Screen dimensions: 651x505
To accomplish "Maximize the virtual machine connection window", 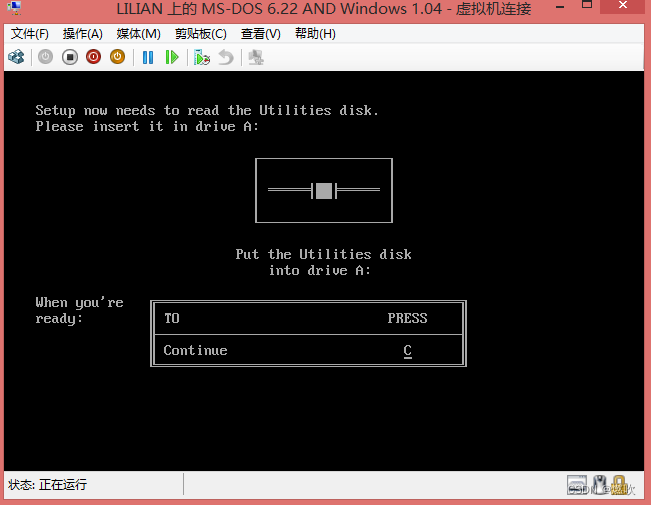I will (587, 5).
